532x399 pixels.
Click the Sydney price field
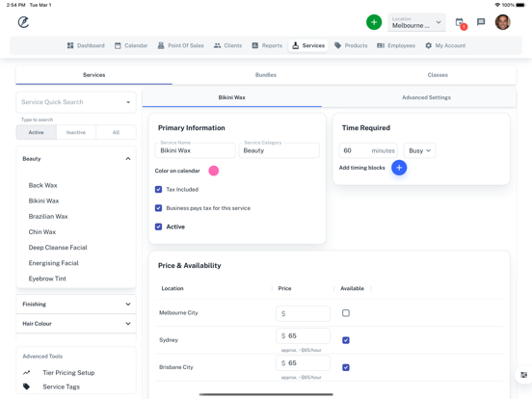click(x=303, y=336)
